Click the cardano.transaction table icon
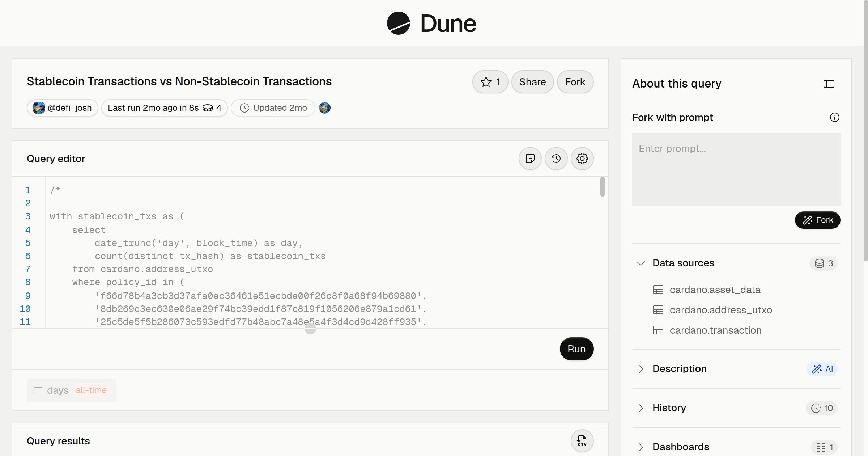 click(658, 330)
